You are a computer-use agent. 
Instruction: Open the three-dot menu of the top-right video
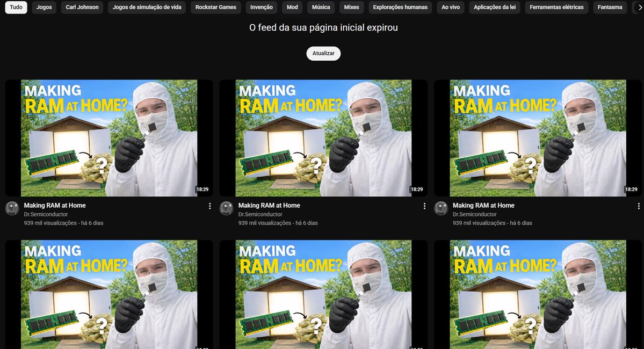(x=639, y=206)
